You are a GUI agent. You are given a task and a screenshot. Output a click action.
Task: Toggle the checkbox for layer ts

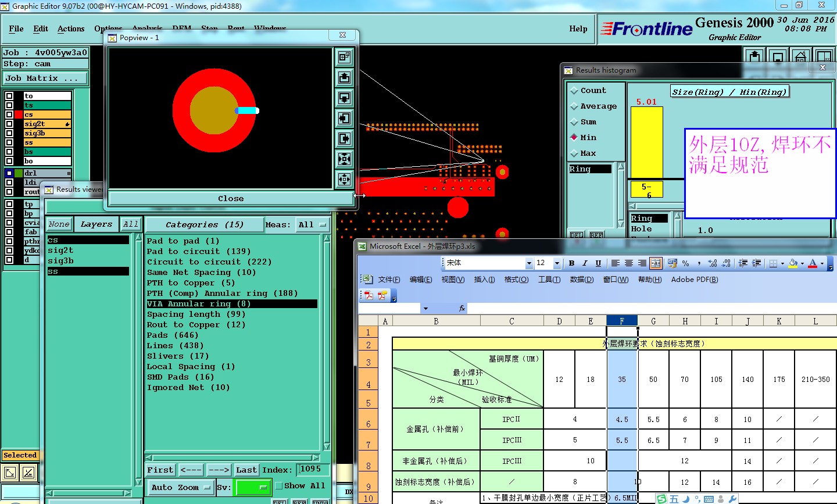[9, 105]
